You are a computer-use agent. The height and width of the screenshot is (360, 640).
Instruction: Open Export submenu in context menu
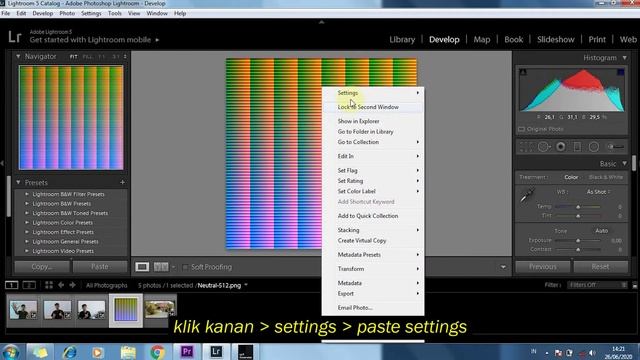pyautogui.click(x=373, y=293)
